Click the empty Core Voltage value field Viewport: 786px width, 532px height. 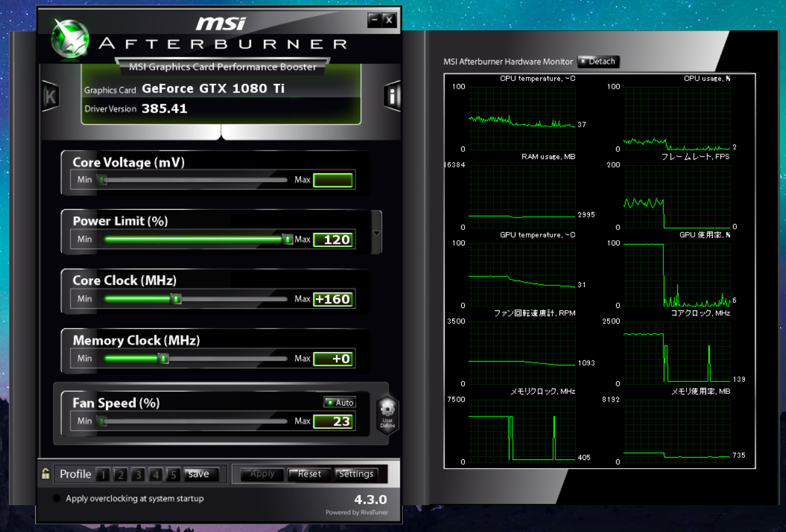point(333,180)
